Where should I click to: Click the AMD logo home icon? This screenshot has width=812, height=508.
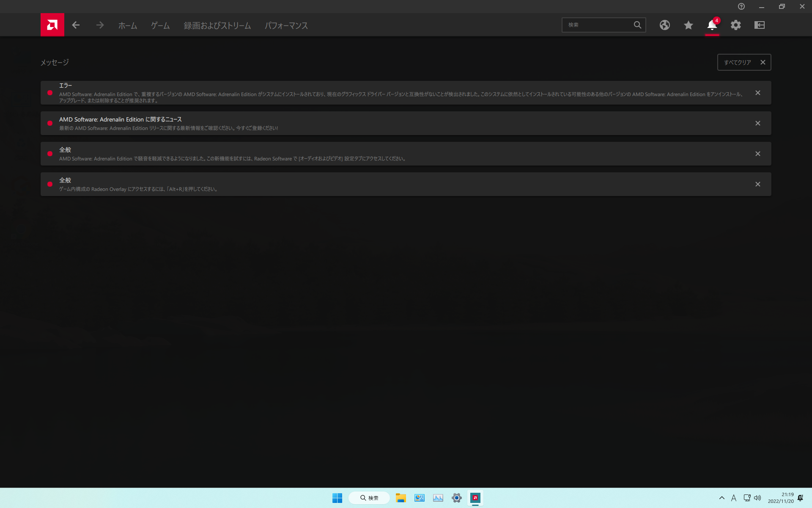pos(52,25)
